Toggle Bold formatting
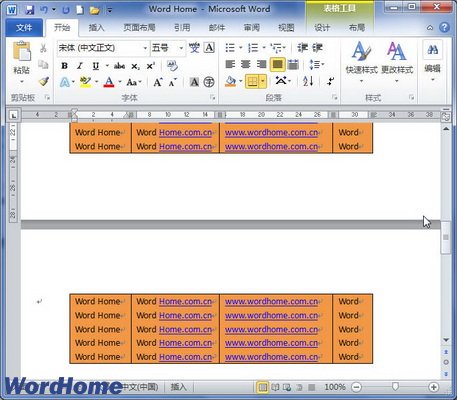457x400 pixels. click(x=64, y=66)
